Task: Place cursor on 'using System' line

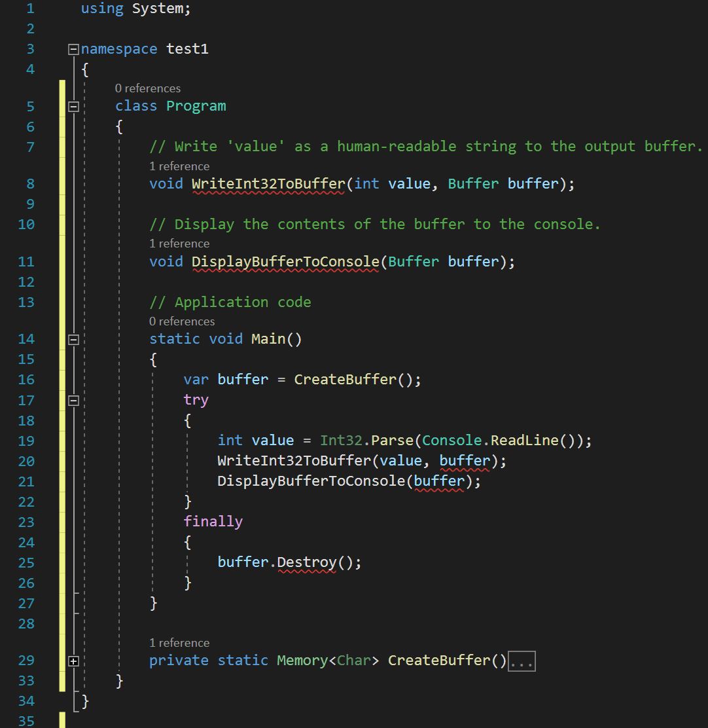Action: click(x=135, y=9)
